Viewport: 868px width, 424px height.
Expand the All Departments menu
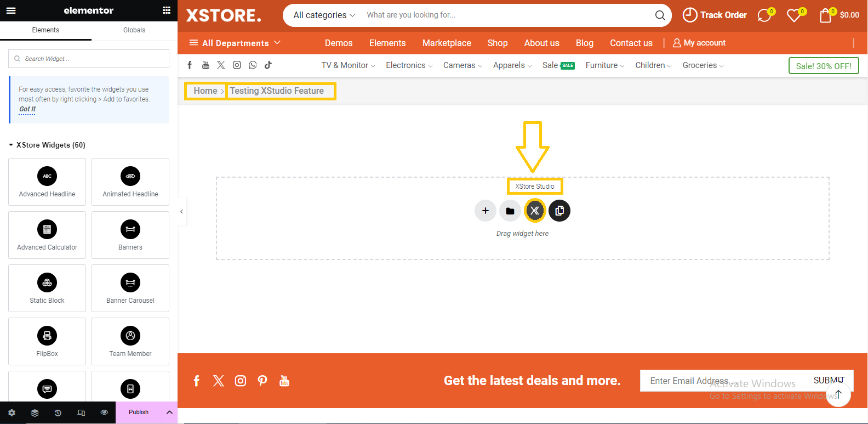pos(235,43)
